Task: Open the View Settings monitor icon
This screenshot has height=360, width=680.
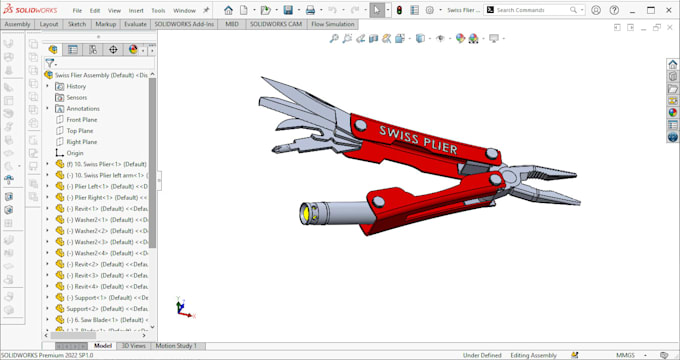Action: tap(494, 39)
